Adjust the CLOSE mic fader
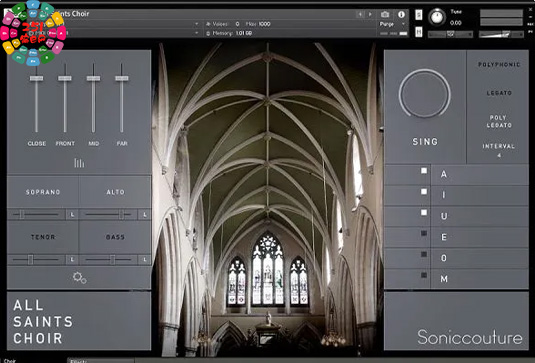 (x=36, y=78)
